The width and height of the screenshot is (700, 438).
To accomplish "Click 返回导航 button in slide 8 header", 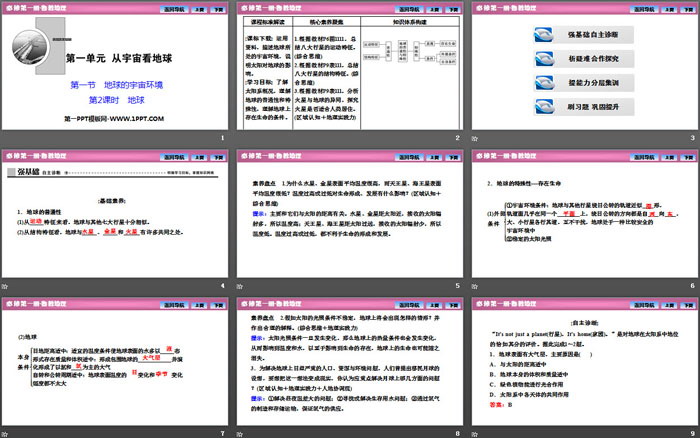I will [409, 305].
